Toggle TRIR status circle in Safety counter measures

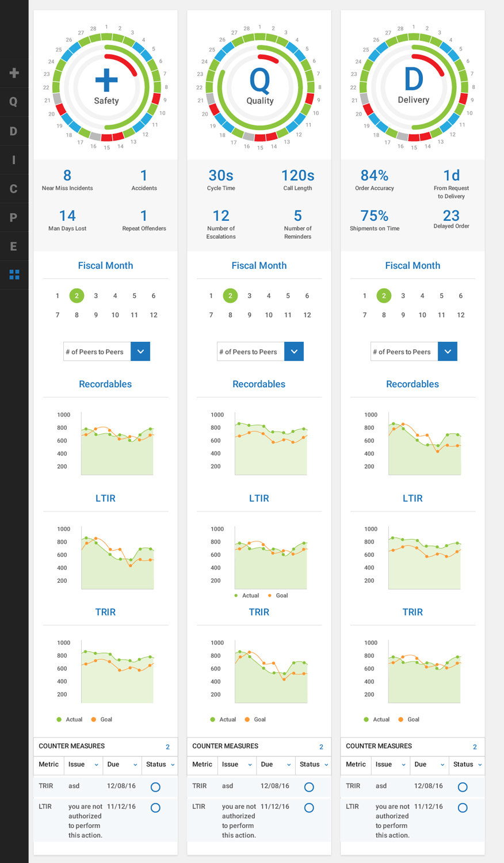(x=155, y=787)
